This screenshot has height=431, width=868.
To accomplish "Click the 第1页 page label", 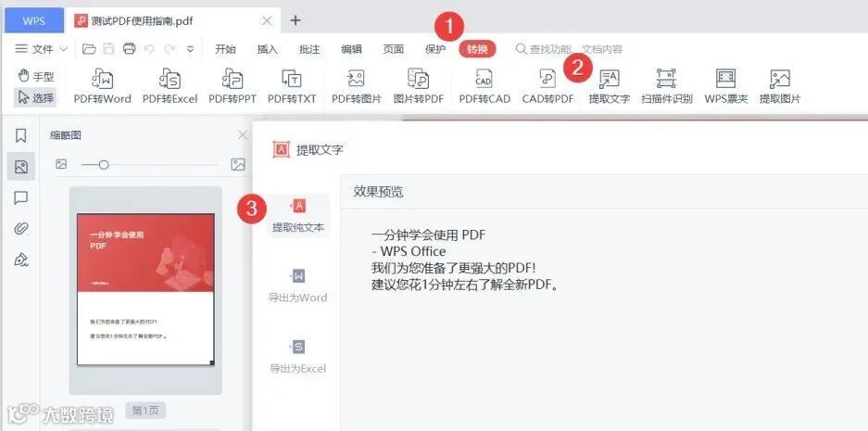I will [145, 411].
